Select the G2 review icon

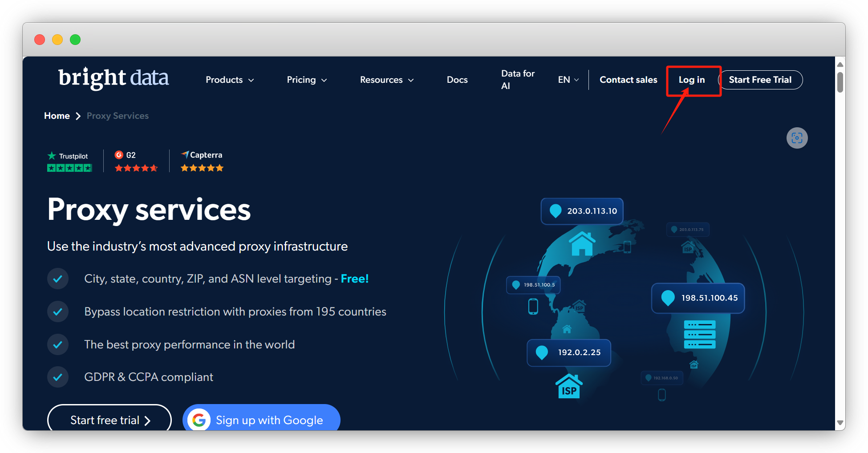119,155
